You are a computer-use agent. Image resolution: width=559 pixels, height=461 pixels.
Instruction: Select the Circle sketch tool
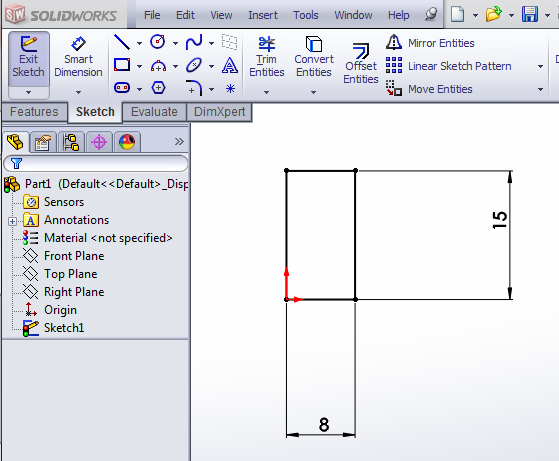click(x=158, y=42)
